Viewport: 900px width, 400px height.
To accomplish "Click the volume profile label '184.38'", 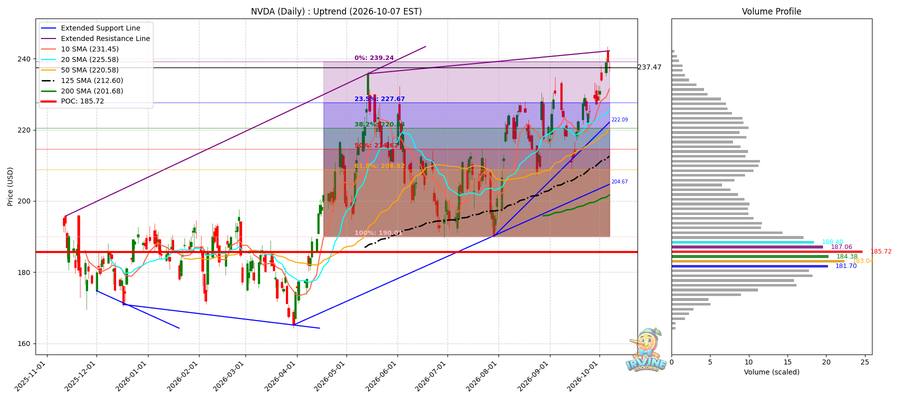I will pos(847,257).
